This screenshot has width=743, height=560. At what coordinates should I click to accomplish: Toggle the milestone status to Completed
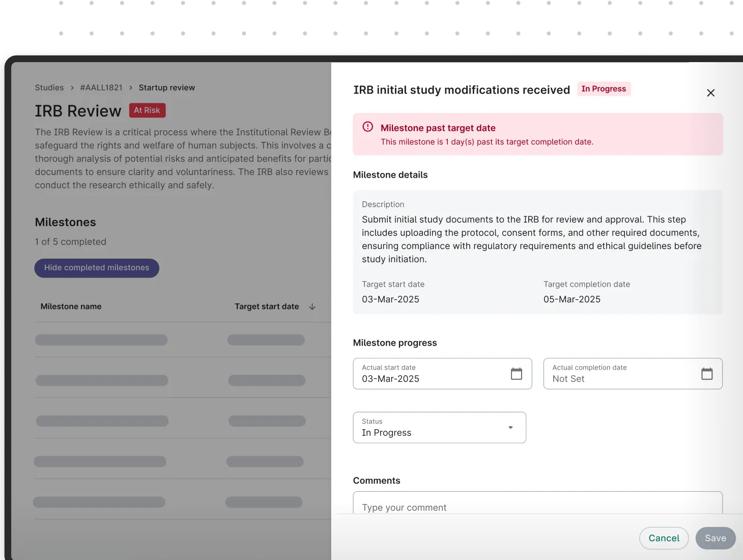(439, 428)
